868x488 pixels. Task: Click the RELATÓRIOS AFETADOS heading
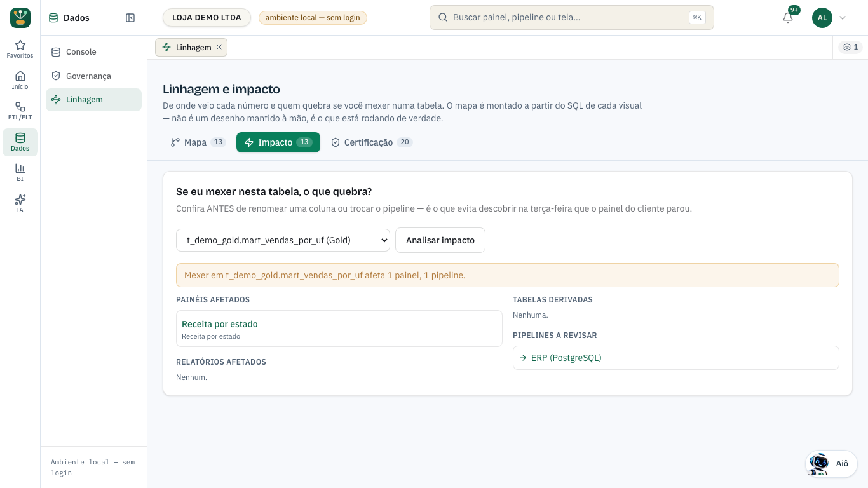[x=221, y=362]
